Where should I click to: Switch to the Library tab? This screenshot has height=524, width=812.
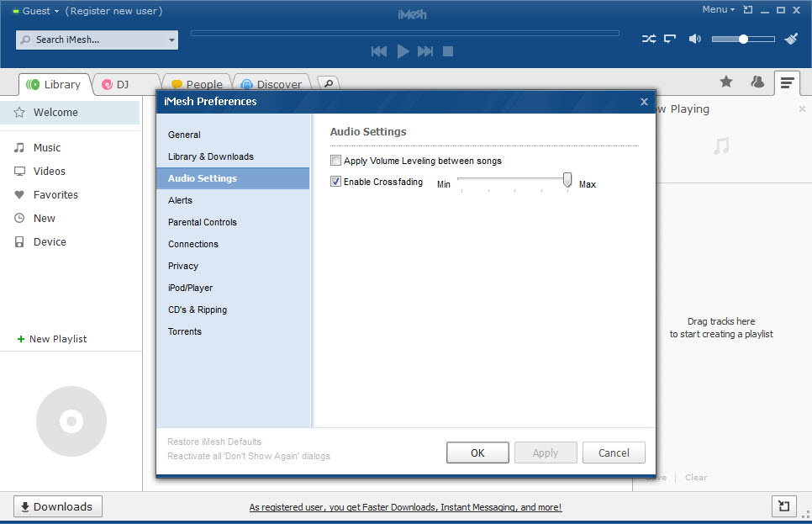pyautogui.click(x=55, y=84)
